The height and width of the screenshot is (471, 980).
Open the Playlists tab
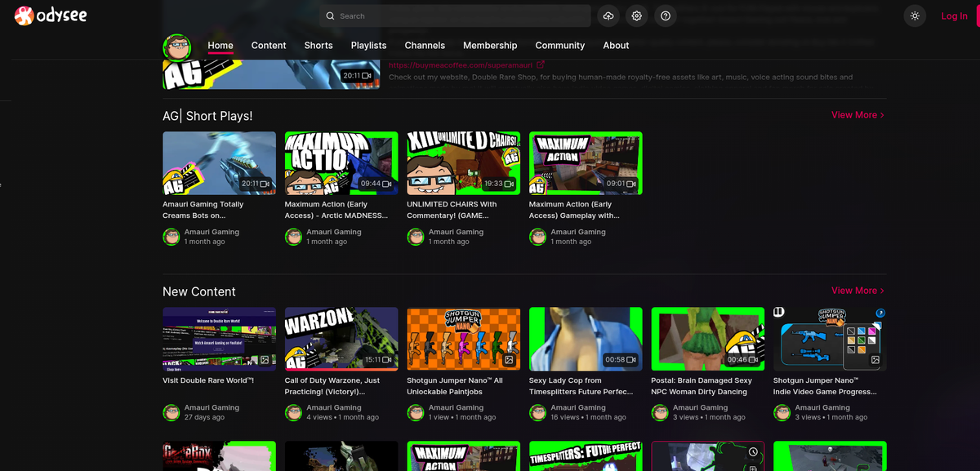(368, 46)
